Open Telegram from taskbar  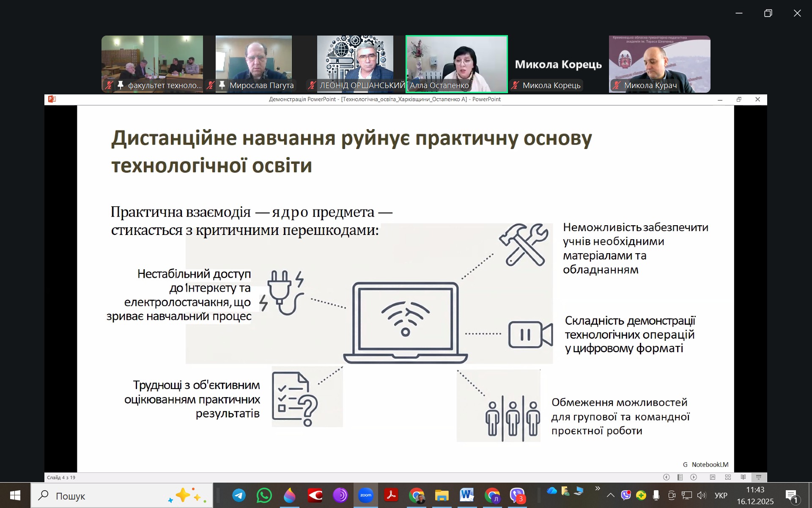pyautogui.click(x=239, y=495)
